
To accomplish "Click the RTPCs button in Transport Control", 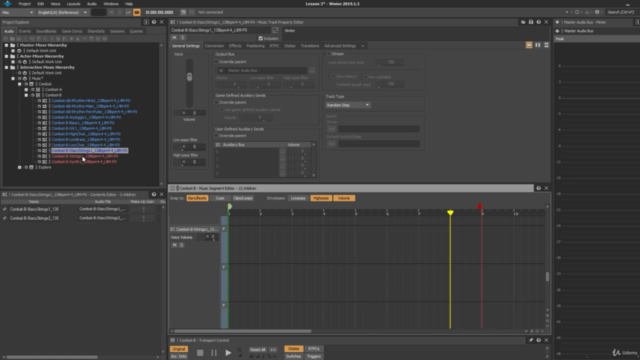I will [x=314, y=349].
